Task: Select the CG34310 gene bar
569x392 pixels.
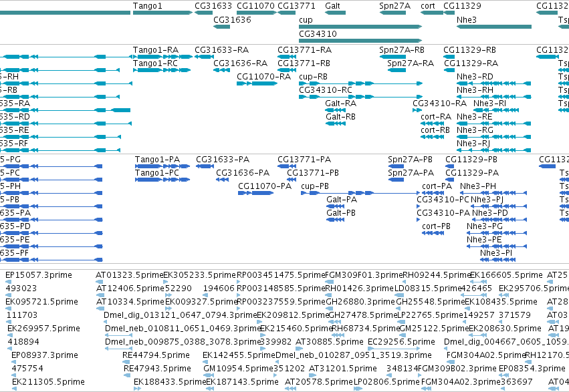Action: coord(360,40)
